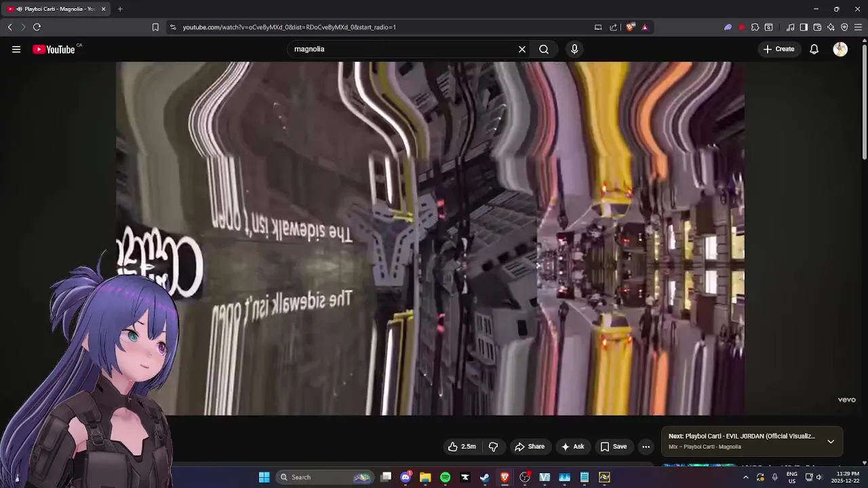Open Discord from the taskbar
This screenshot has width=868, height=488.
pyautogui.click(x=406, y=477)
